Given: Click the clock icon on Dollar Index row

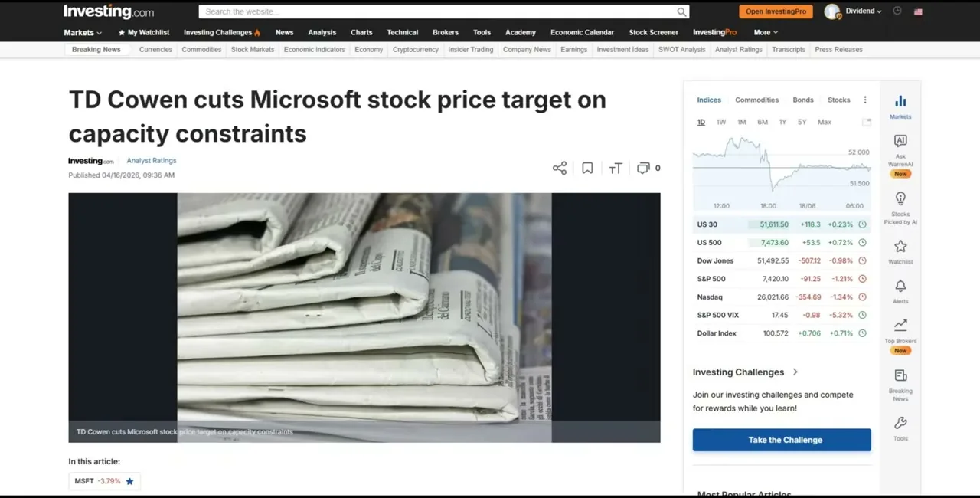Looking at the screenshot, I should pyautogui.click(x=862, y=333).
